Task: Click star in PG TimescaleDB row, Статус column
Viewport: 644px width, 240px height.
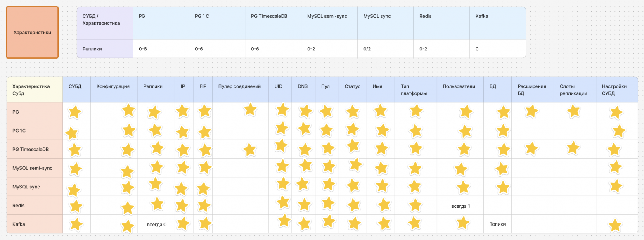Action: pos(353,145)
